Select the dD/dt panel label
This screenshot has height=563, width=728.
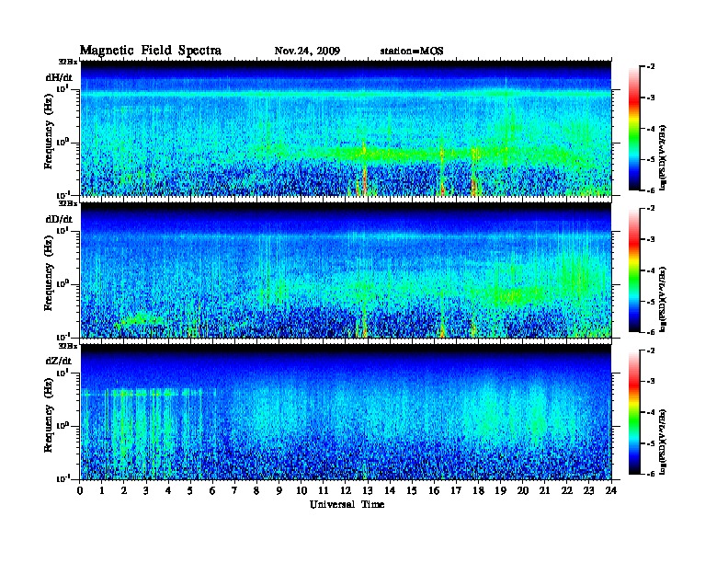pos(59,219)
